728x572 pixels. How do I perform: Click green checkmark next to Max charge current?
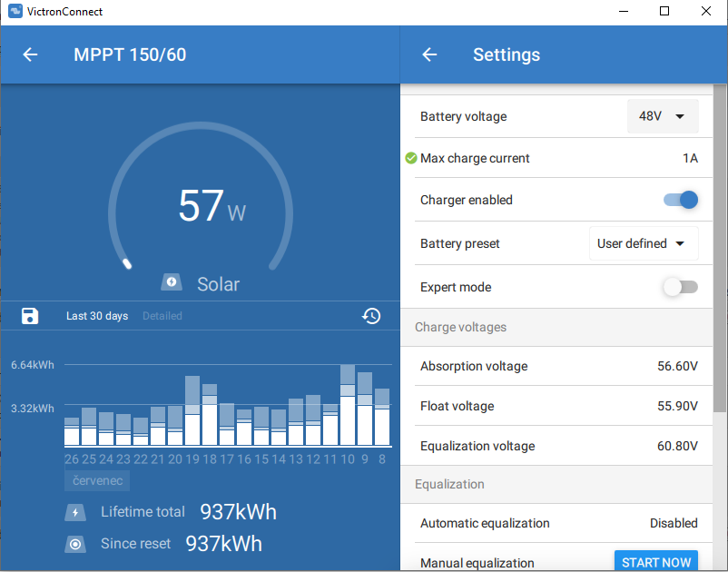pos(410,158)
